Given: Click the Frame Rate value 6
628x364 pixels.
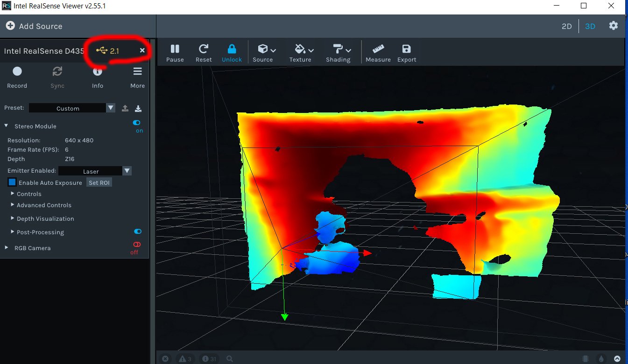Looking at the screenshot, I should 67,149.
